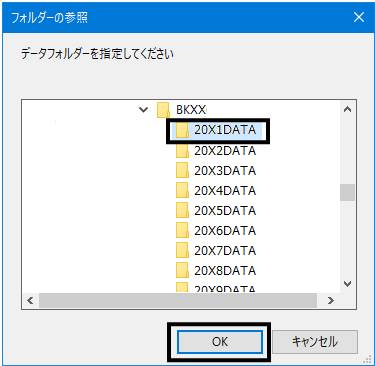This screenshot has width=375, height=366.
Task: Click the horizontal scrollbar right arrow
Action: (331, 301)
